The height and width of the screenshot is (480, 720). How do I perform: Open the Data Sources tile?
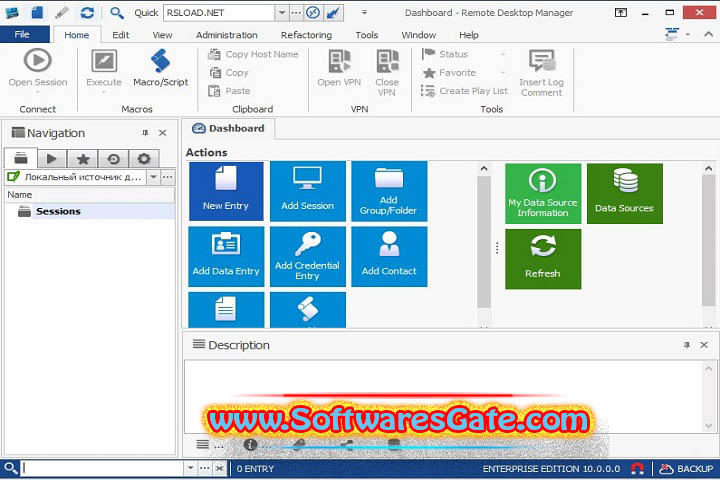pyautogui.click(x=624, y=193)
